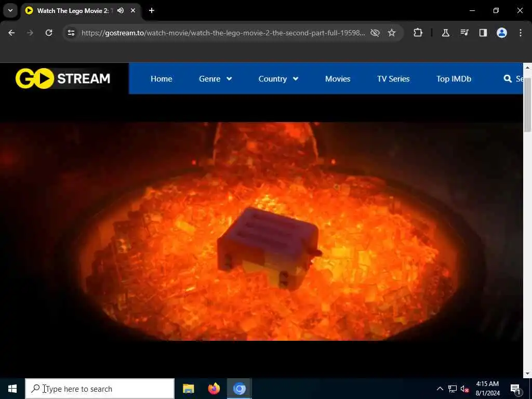This screenshot has width=532, height=399.
Task: Toggle the side panel icon
Action: click(483, 33)
